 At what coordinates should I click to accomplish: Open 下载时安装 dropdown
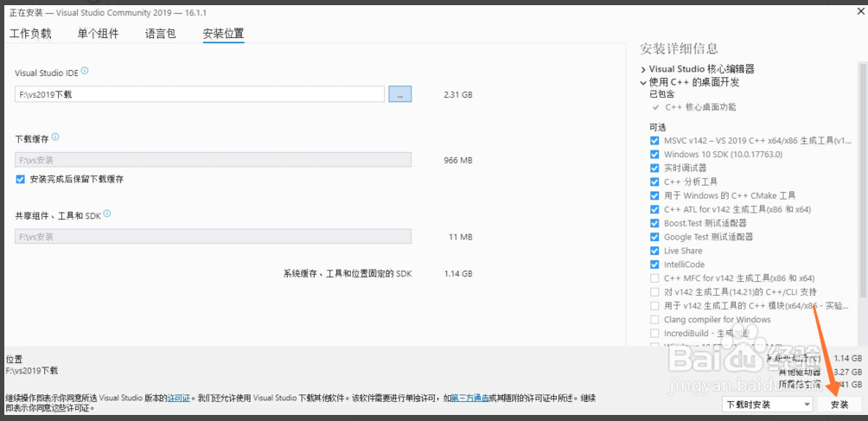[x=767, y=405]
